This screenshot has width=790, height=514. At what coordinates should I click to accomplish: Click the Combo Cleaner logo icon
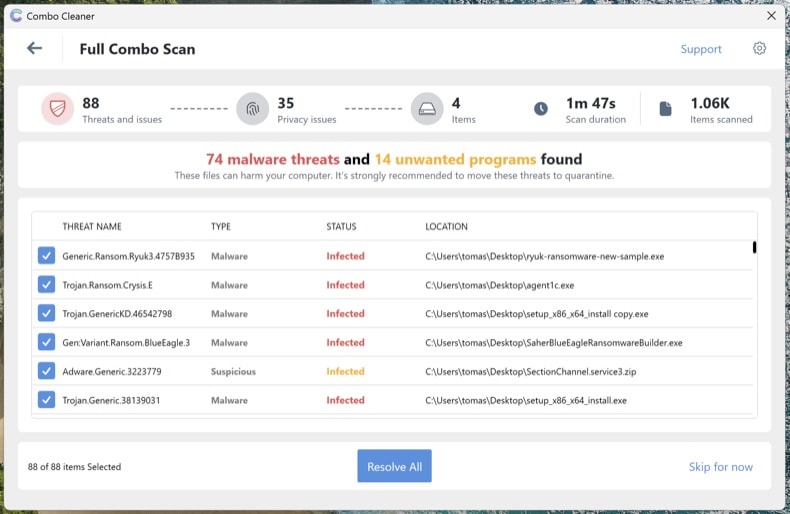coord(16,16)
